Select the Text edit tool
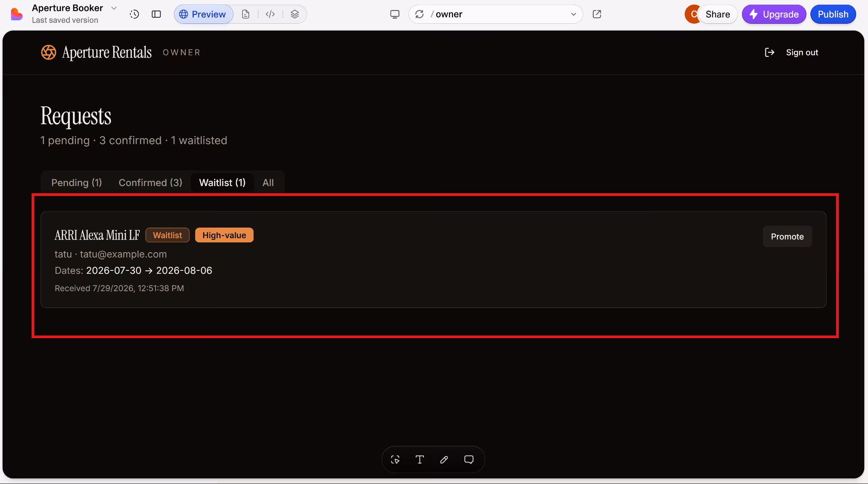 tap(420, 459)
